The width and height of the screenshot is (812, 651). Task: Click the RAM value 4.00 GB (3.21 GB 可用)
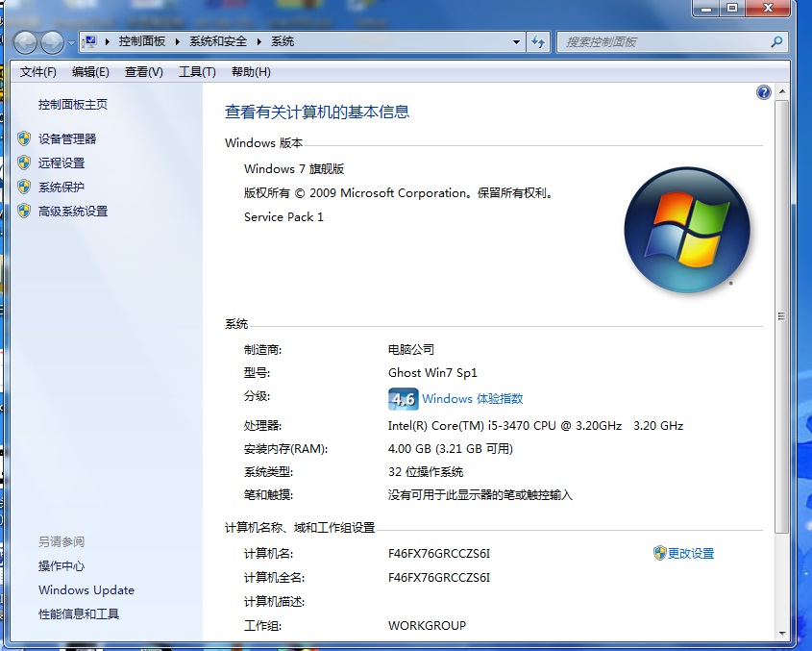point(451,449)
